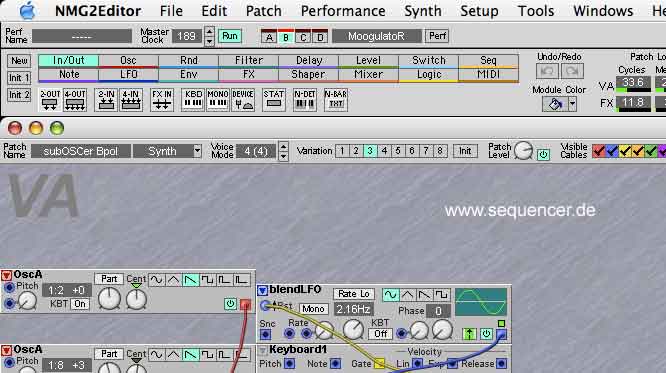Open the Performance menu
Screen dimensions: 666x373
[x=343, y=11]
